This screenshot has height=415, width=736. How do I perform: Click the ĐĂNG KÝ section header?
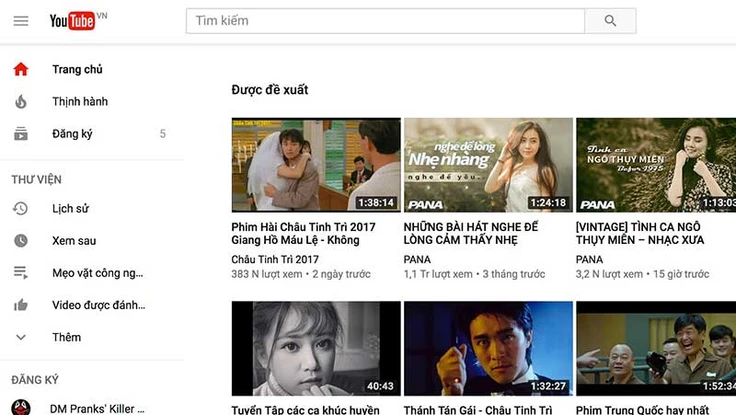click(x=35, y=379)
